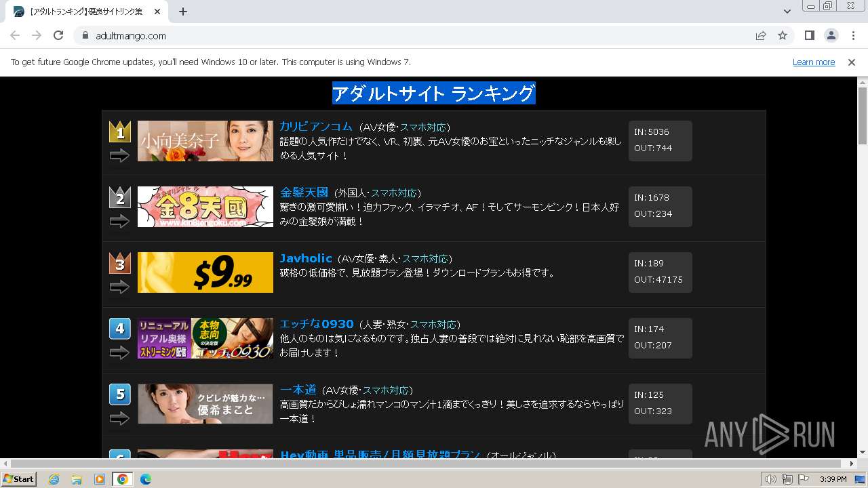Click the IN: 5036 counter text
This screenshot has height=488, width=868.
click(x=652, y=132)
